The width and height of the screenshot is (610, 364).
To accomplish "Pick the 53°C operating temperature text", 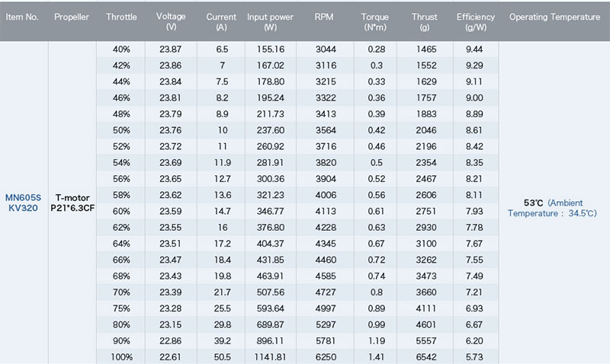I will pyautogui.click(x=533, y=203).
